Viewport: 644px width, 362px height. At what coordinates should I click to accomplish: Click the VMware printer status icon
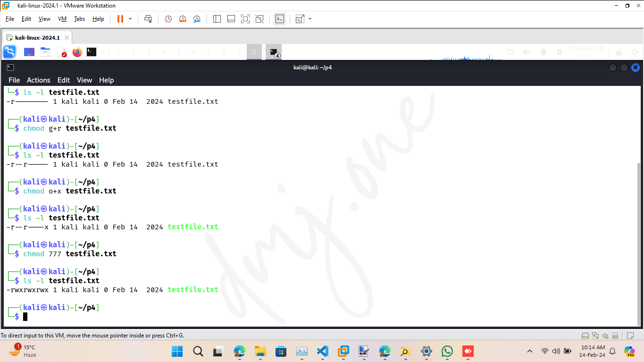click(x=615, y=336)
